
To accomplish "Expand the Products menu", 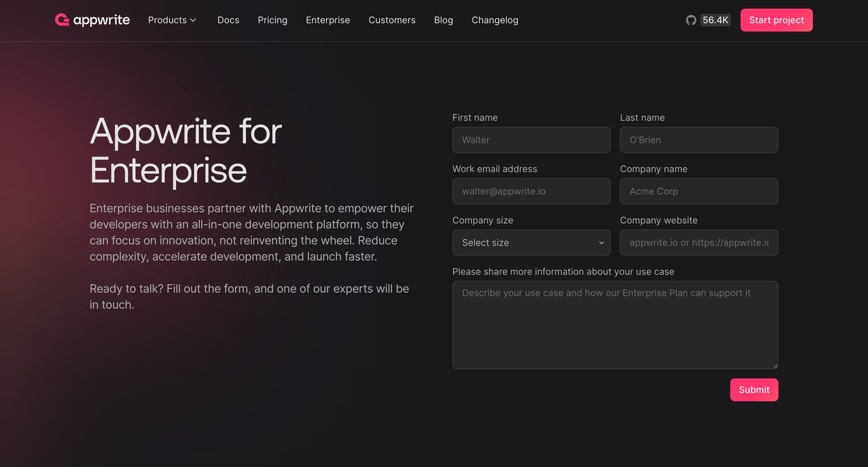I will pos(172,20).
